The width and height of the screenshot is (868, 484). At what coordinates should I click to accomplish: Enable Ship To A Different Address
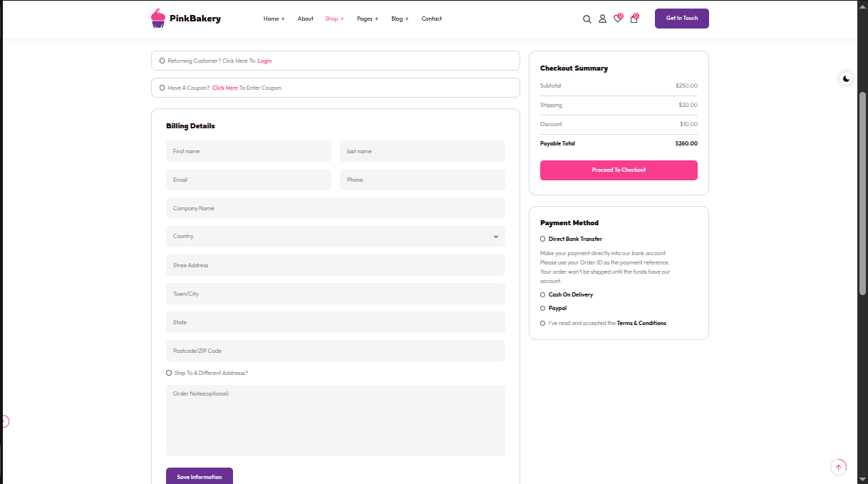click(169, 374)
